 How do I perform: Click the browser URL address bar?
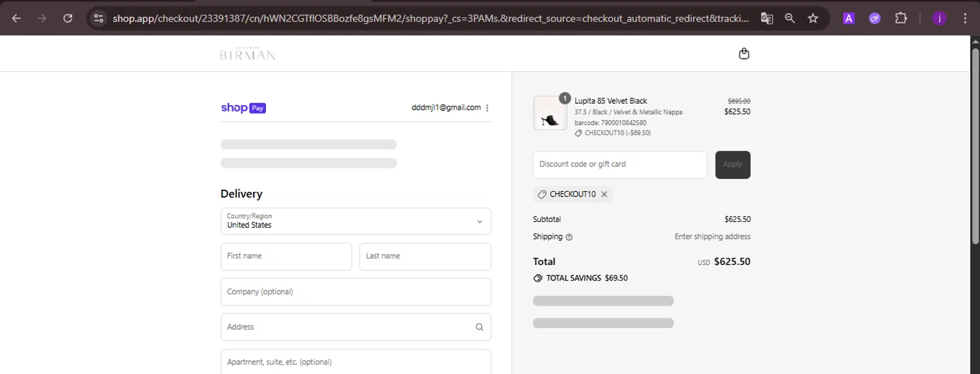tap(431, 18)
